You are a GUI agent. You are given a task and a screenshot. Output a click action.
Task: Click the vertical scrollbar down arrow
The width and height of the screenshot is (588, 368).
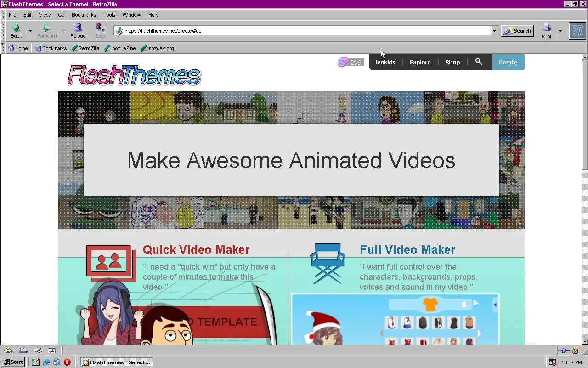(585, 341)
